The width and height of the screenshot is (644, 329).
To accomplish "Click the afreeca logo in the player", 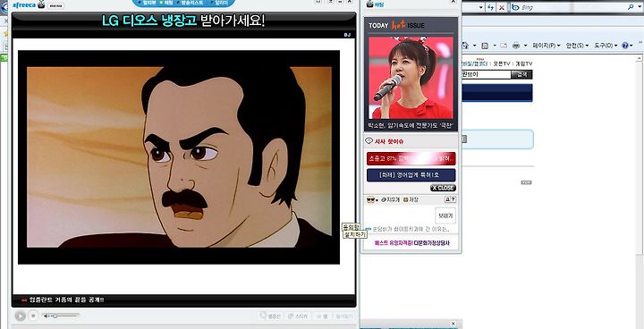I will (24, 5).
